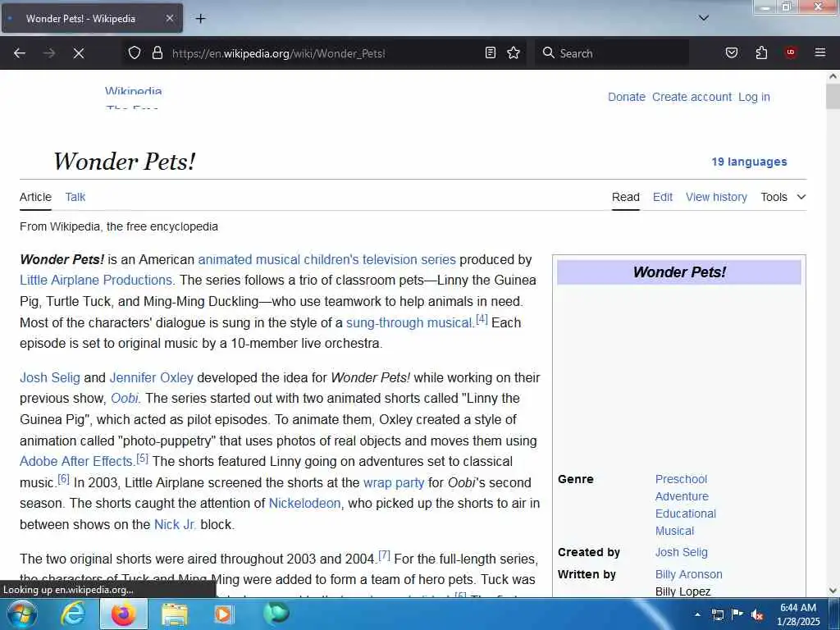Bookmark this page with star icon
The width and height of the screenshot is (840, 630).
point(514,52)
